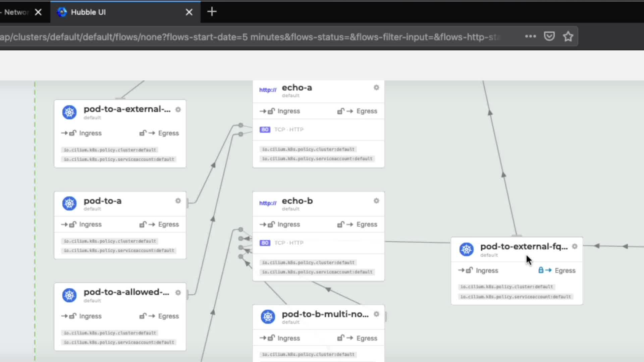Expand port 80 TCP HTTP on echo-b
Viewport: 644px width, 362px height.
282,243
